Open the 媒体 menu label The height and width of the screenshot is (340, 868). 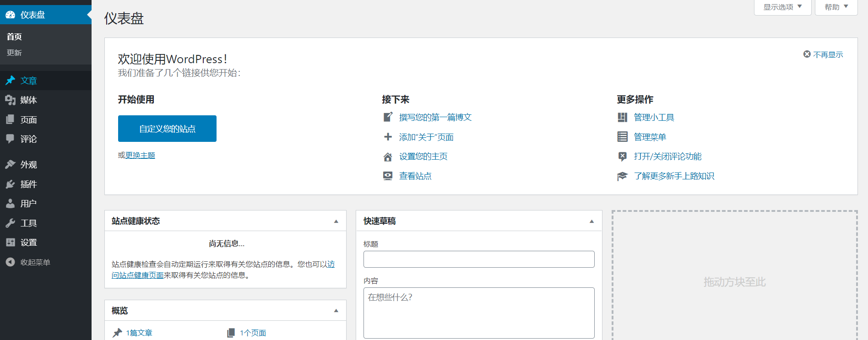[28, 100]
